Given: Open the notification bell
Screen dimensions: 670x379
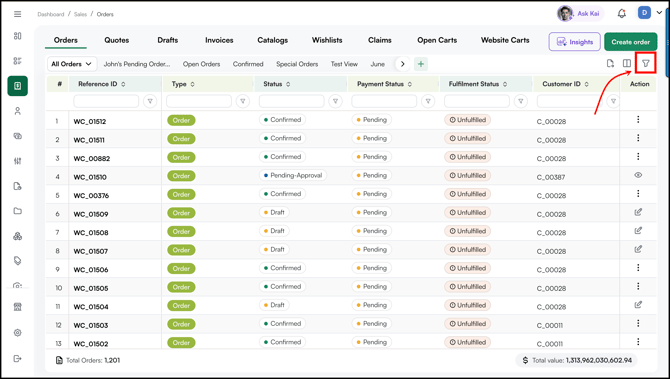Looking at the screenshot, I should coord(622,14).
